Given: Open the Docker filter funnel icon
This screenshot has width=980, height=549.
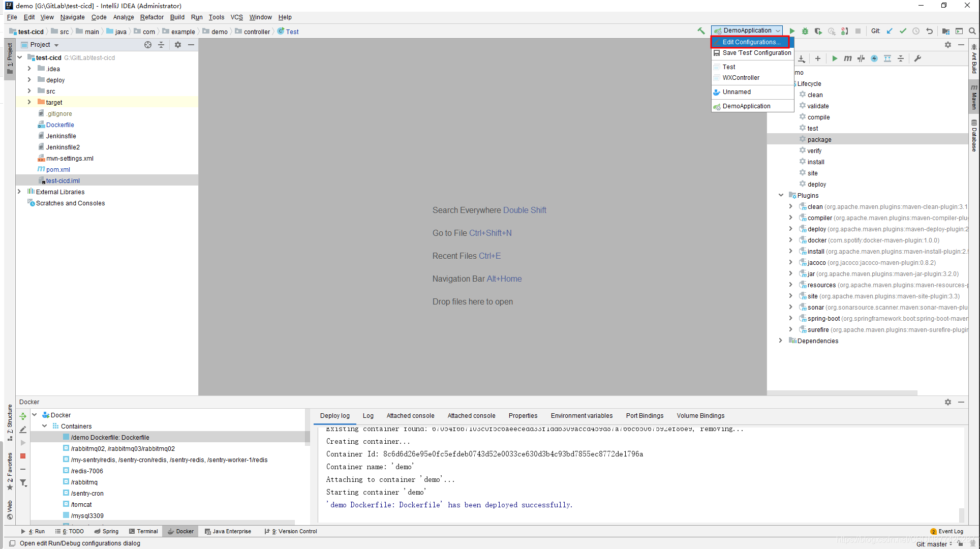Looking at the screenshot, I should click(23, 482).
